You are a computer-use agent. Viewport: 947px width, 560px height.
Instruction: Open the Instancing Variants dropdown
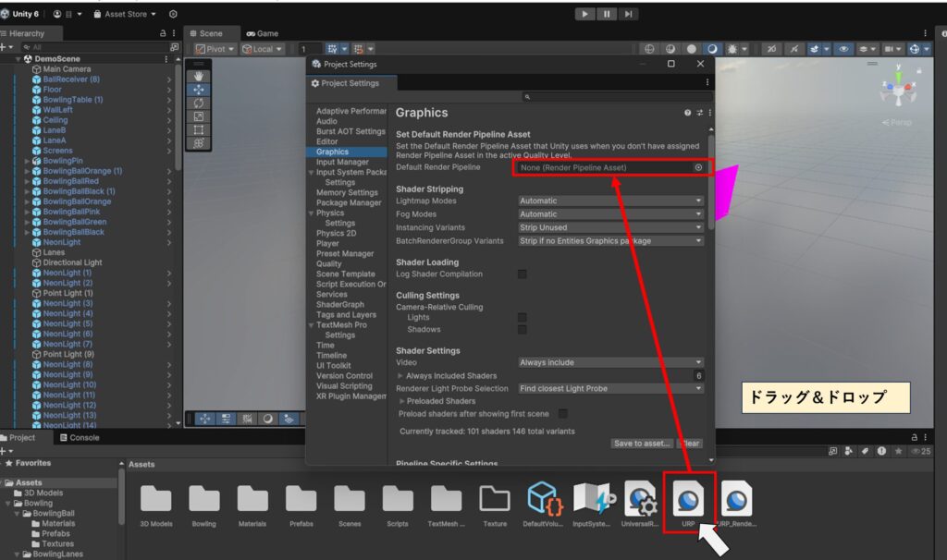click(x=610, y=227)
